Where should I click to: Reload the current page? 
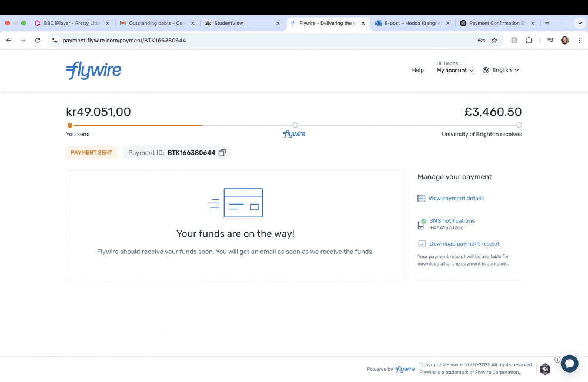[38, 41]
